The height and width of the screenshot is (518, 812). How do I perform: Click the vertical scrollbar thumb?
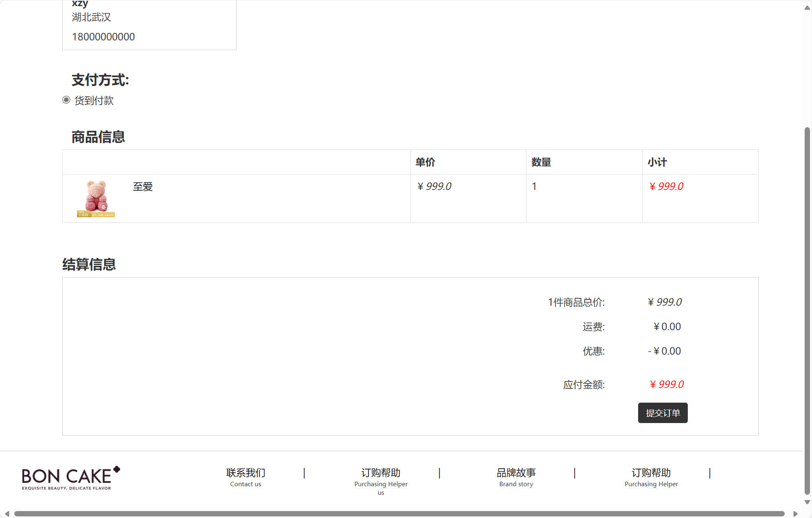coord(807,310)
